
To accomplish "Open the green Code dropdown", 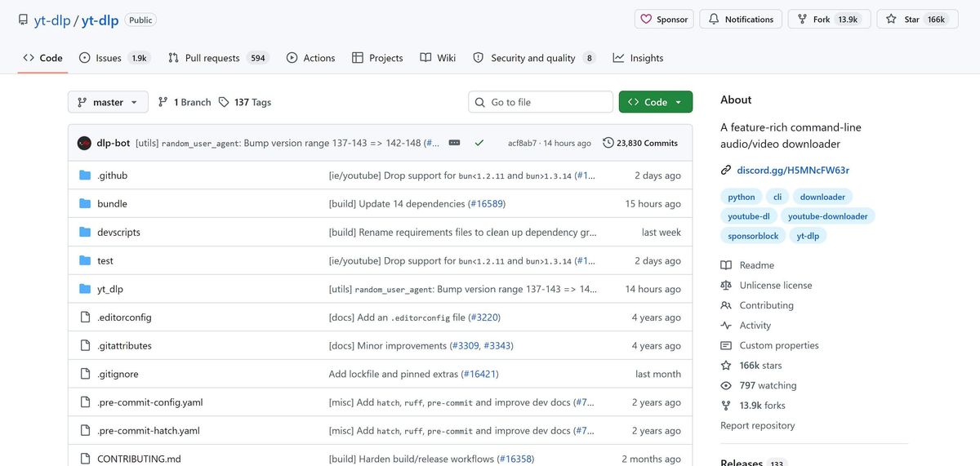I will click(x=656, y=102).
